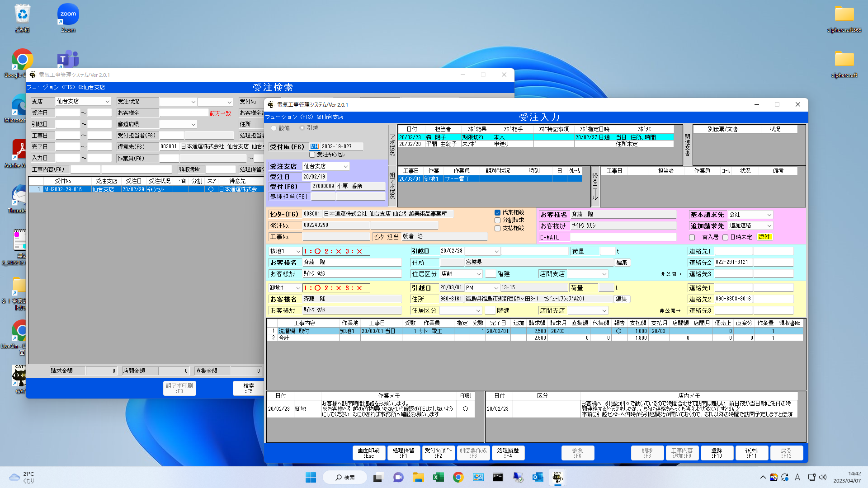Open Chrome from the taskbar
Screen dimensions: 868x488
click(458, 477)
